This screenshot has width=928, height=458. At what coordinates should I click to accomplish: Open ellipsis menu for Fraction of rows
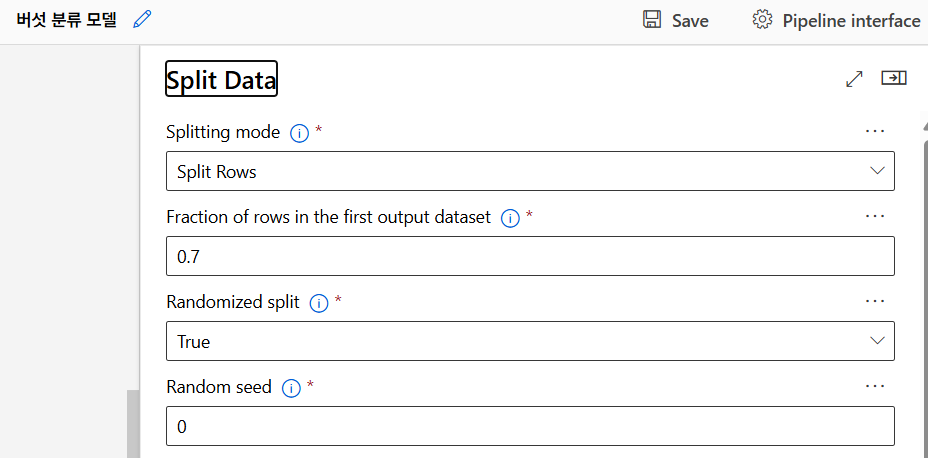point(875,216)
